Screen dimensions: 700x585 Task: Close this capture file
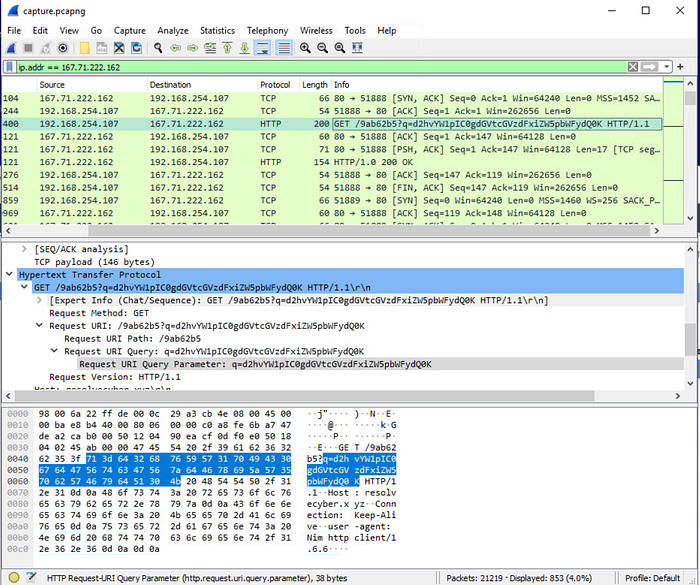(x=119, y=48)
